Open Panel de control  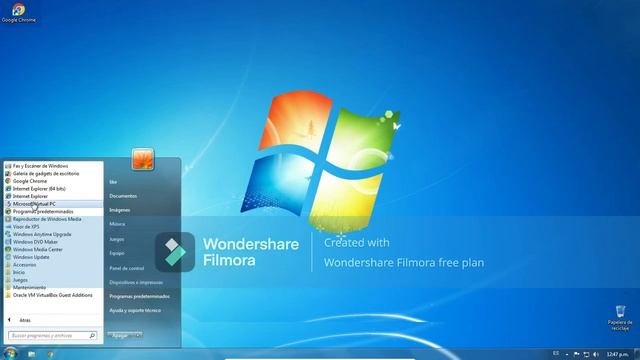coord(127,268)
